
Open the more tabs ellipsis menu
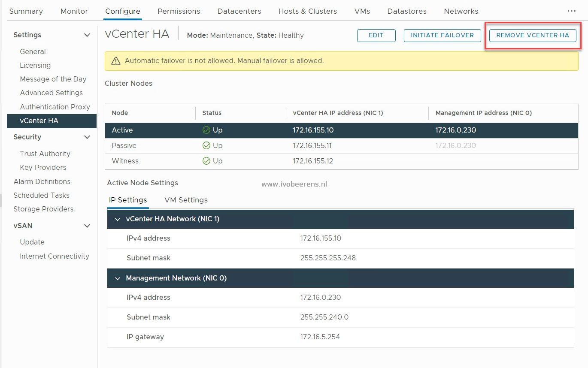(572, 11)
